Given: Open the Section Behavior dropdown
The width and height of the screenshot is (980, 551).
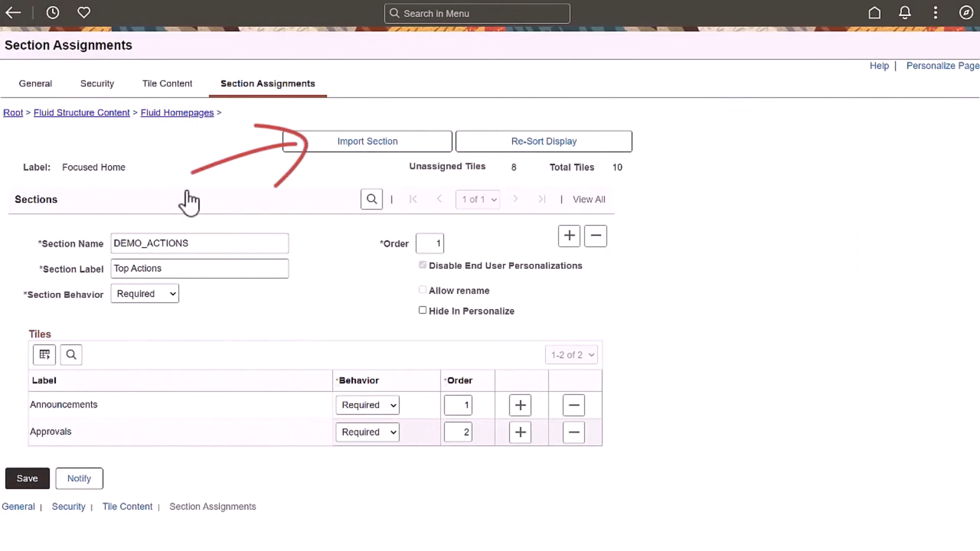Looking at the screenshot, I should [144, 293].
